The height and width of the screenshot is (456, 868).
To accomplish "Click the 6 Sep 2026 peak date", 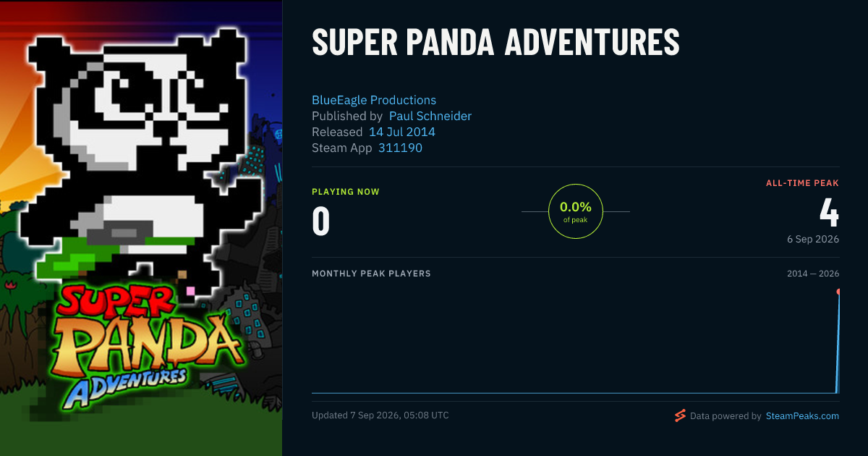I will pos(813,239).
